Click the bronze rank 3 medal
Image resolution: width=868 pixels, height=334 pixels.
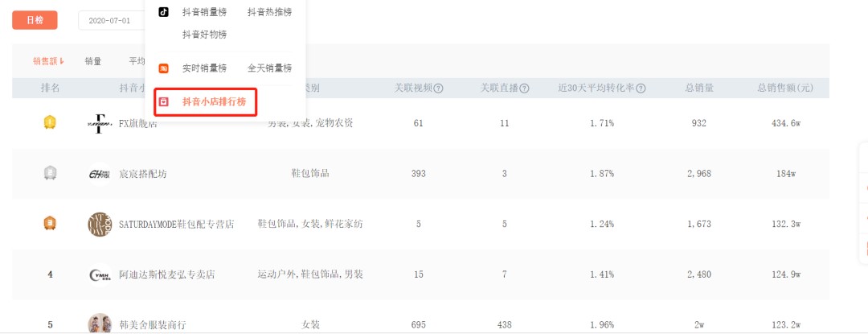click(50, 224)
